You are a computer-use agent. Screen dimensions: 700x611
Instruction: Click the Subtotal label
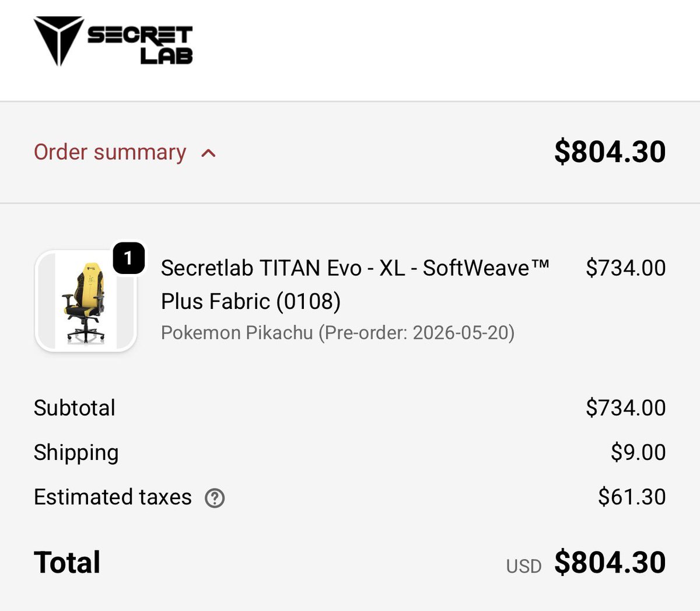75,408
